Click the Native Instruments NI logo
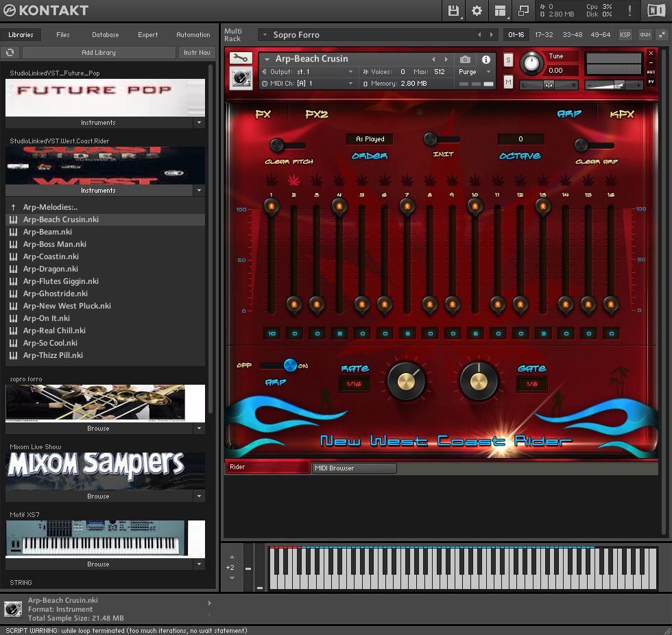This screenshot has width=672, height=635. (x=656, y=11)
